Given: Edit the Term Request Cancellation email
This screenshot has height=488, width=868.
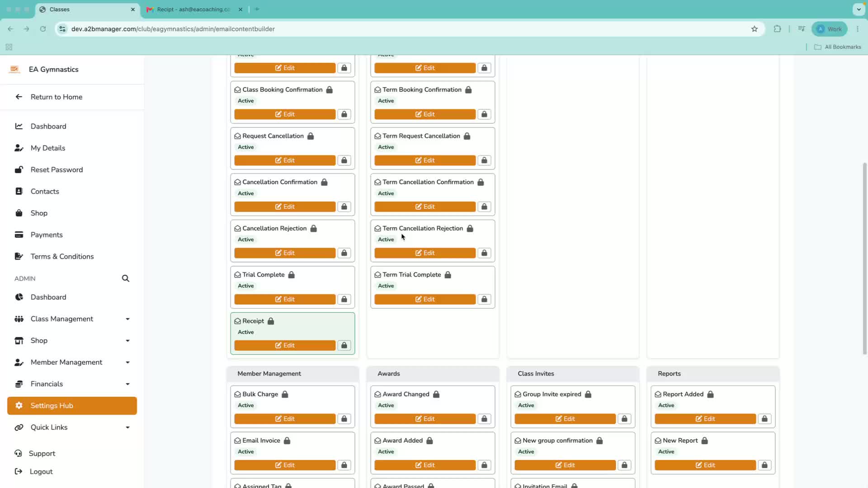Looking at the screenshot, I should 425,160.
